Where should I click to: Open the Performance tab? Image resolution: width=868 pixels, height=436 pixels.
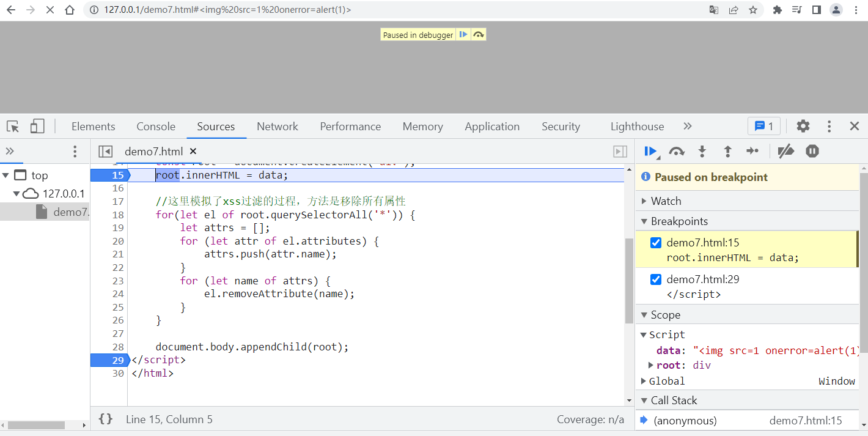click(x=350, y=127)
